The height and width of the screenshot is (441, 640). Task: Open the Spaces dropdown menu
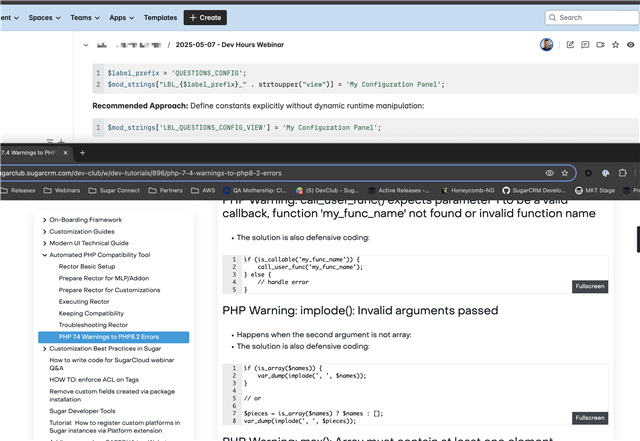click(x=44, y=18)
